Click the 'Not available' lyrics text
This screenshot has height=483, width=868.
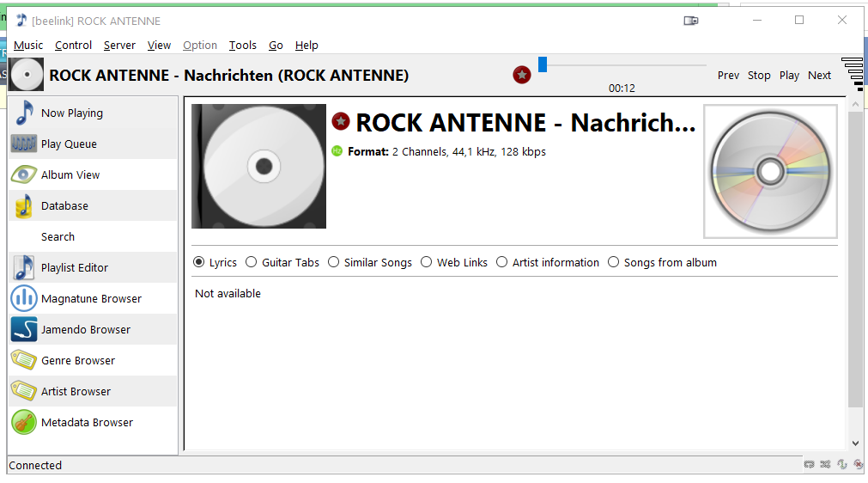tap(228, 294)
